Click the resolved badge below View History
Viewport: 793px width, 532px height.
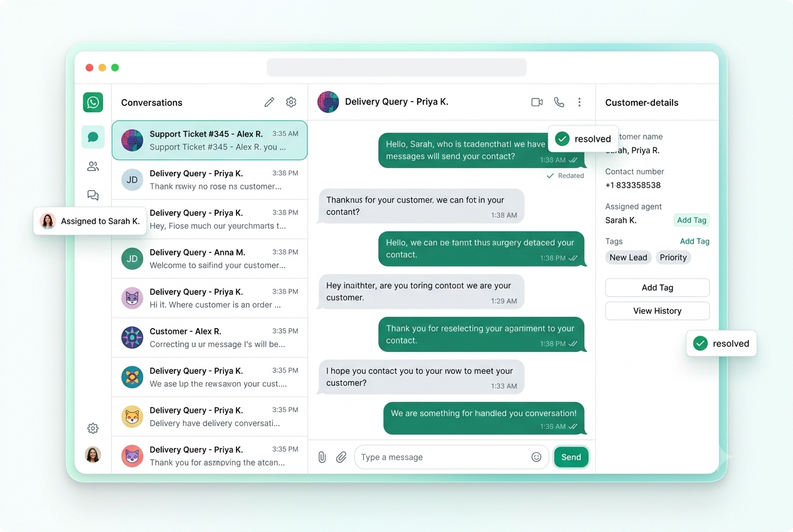[721, 344]
